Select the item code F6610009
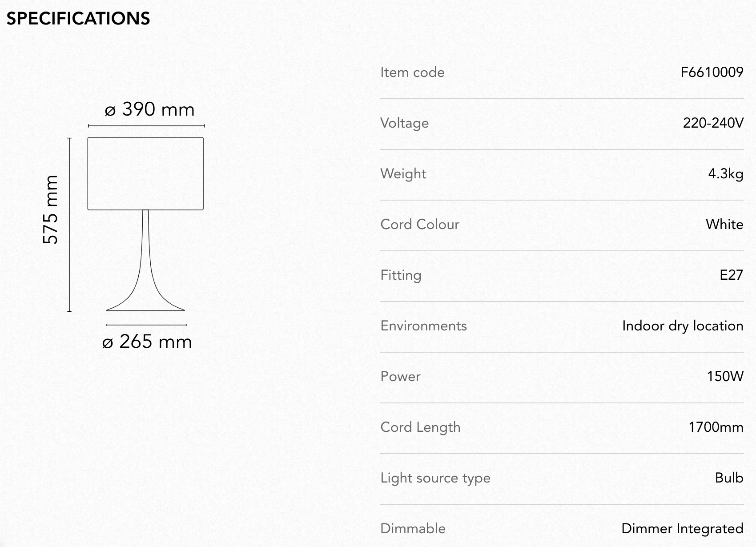756x547 pixels. coord(712,72)
